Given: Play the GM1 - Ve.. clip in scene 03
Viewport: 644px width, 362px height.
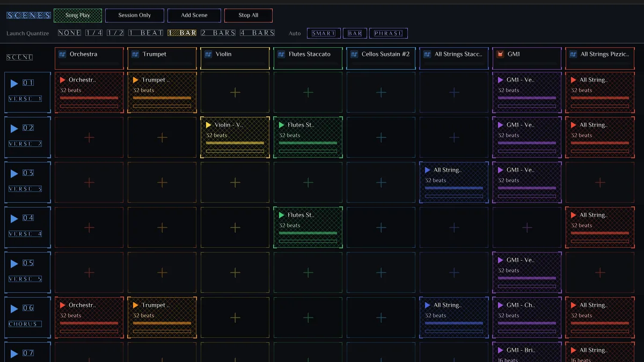Looking at the screenshot, I should 501,170.
